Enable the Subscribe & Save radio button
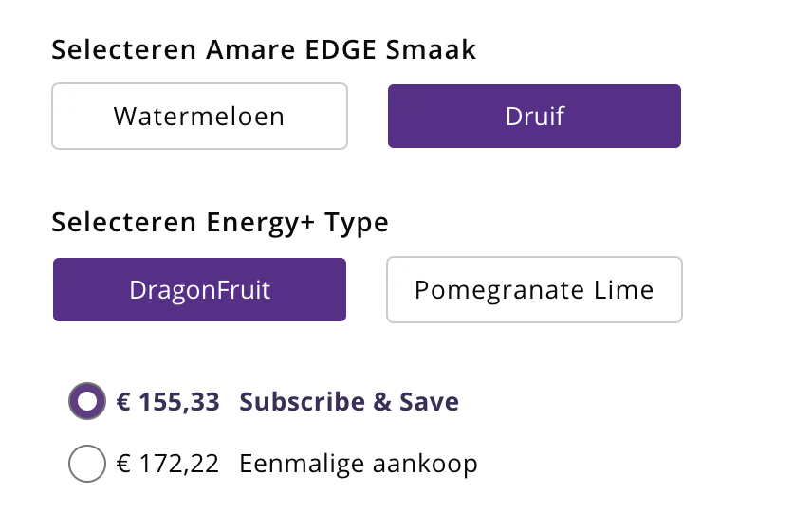812x512 pixels. (x=87, y=402)
